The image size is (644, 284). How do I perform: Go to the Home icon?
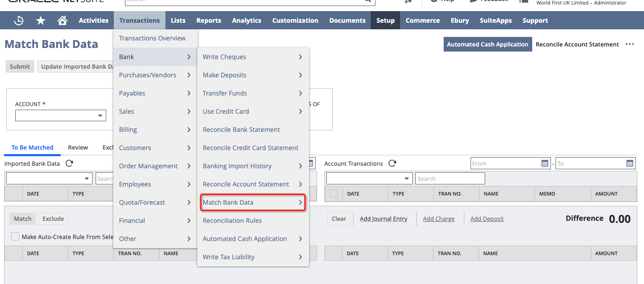pos(62,21)
